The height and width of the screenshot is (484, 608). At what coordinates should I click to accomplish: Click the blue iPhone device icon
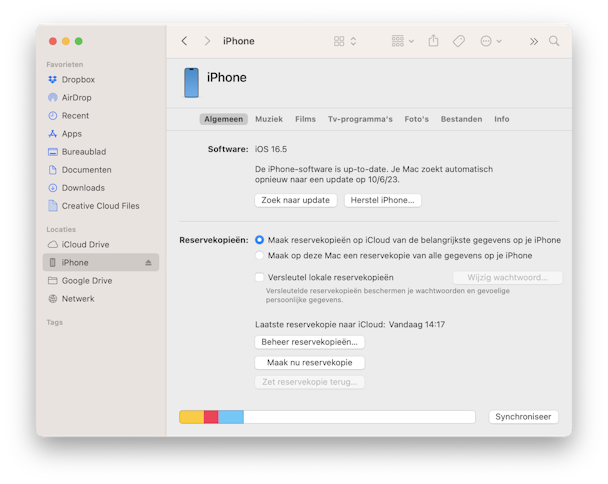[x=192, y=83]
